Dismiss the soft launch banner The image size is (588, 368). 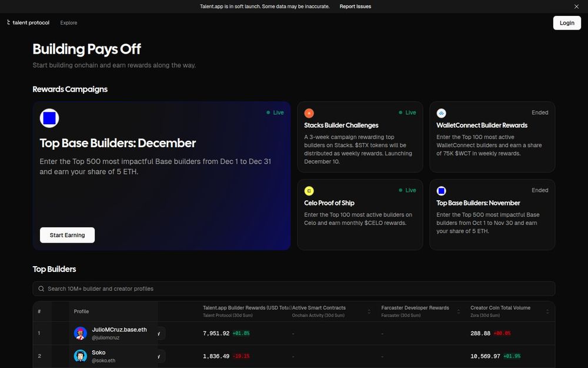576,6
